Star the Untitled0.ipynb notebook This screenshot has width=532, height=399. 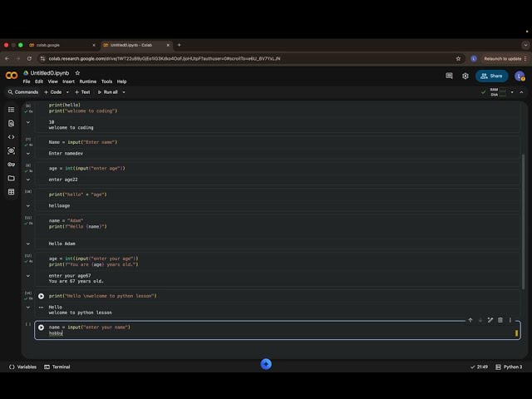(77, 73)
